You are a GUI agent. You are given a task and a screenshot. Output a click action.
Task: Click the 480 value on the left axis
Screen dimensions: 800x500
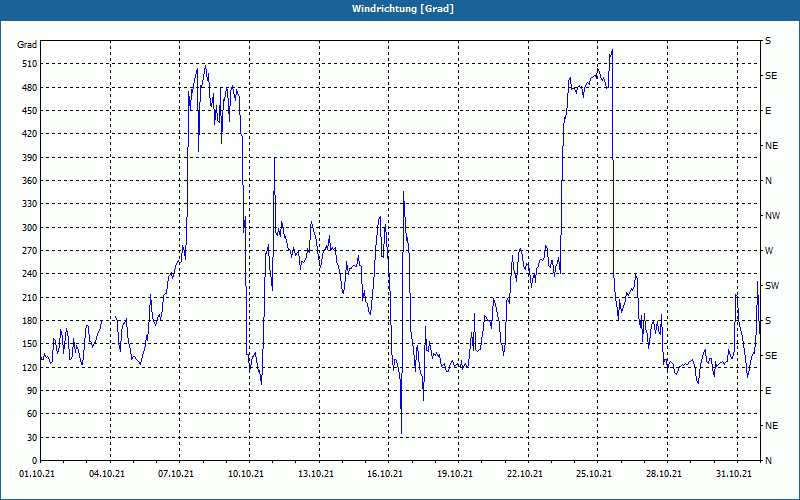click(x=31, y=88)
